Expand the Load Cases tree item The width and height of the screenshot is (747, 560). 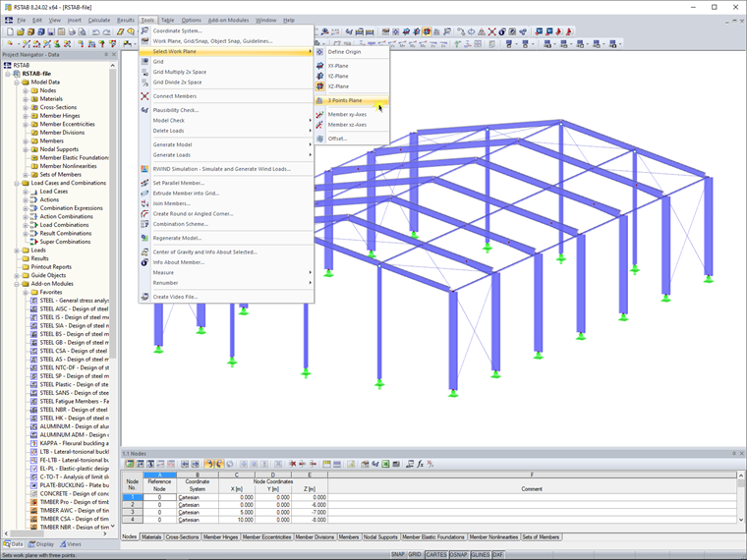26,192
